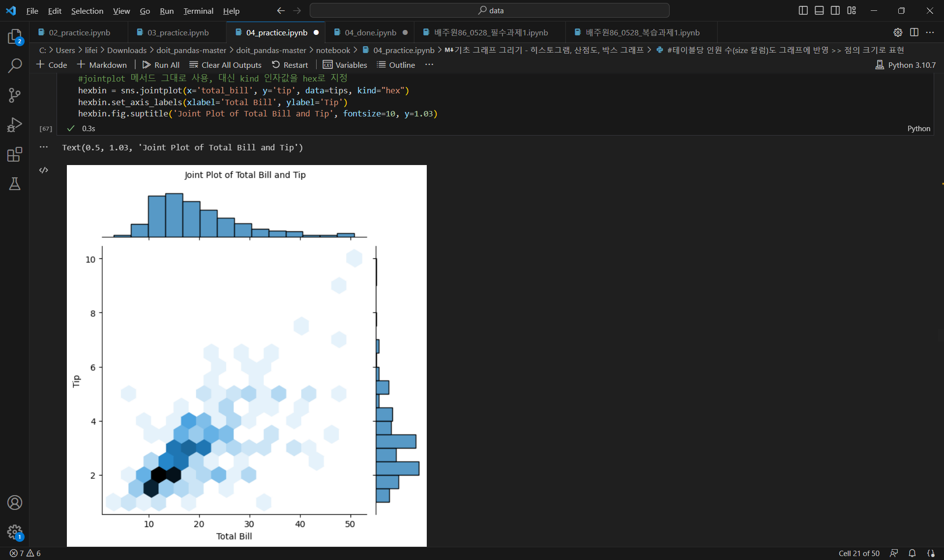This screenshot has height=560, width=944.
Task: Open Accounts icon in activity bar
Action: coord(15,503)
